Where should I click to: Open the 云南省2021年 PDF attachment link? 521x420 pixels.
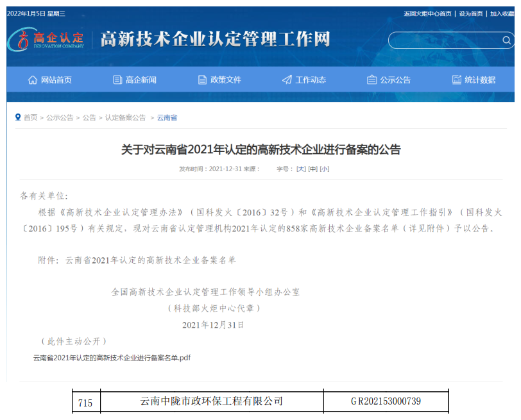click(112, 358)
